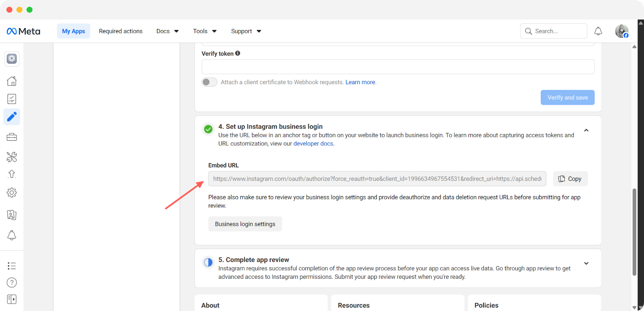Screen dimensions: 644x311
Task: Switch to the My Apps tab
Action: click(74, 31)
